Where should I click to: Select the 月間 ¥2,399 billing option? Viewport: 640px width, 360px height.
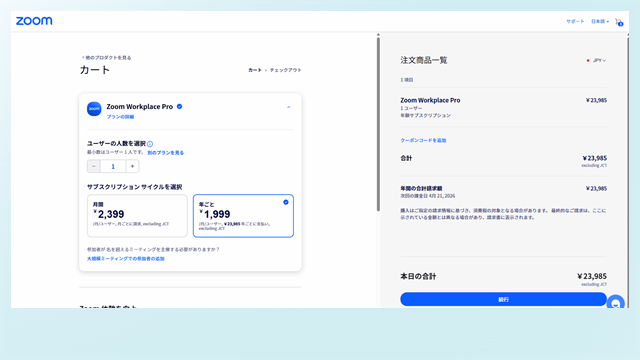(x=137, y=216)
